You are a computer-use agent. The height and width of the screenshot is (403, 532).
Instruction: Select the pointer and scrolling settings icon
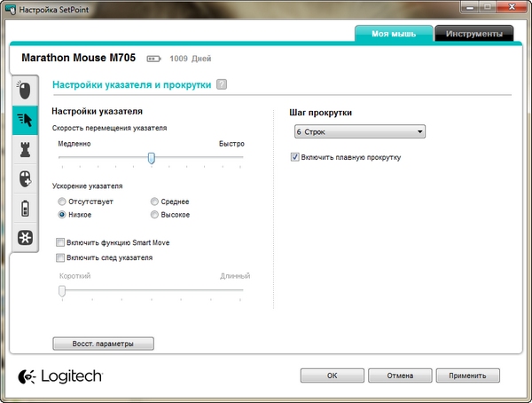coord(25,120)
